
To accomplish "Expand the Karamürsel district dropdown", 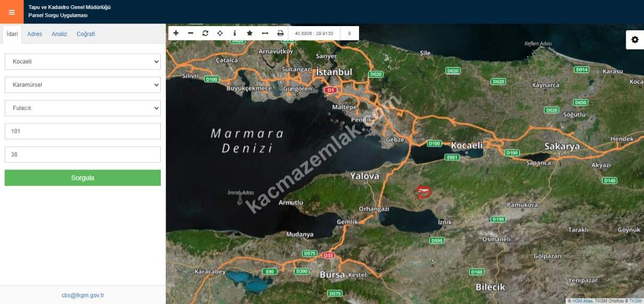I will 82,84.
